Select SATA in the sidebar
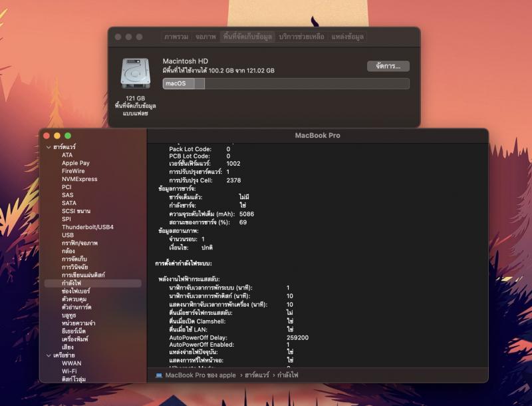Viewport: 532px width, 406px height. point(69,203)
